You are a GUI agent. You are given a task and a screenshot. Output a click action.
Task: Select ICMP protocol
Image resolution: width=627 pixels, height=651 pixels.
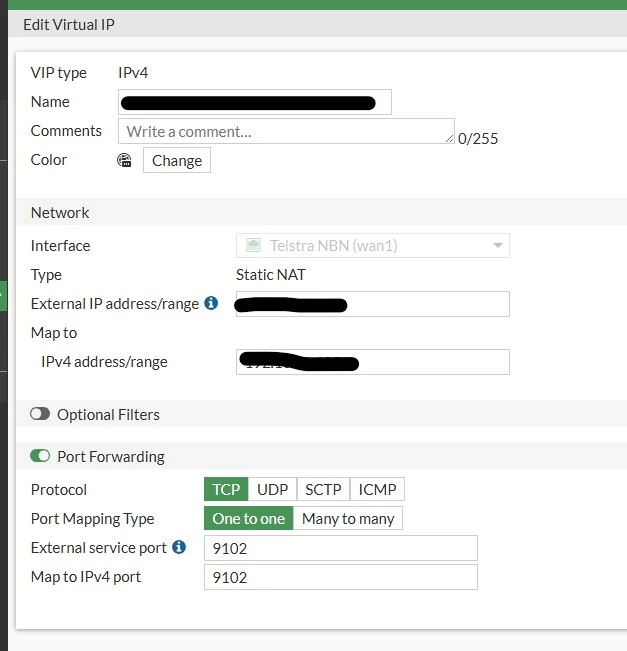click(377, 489)
